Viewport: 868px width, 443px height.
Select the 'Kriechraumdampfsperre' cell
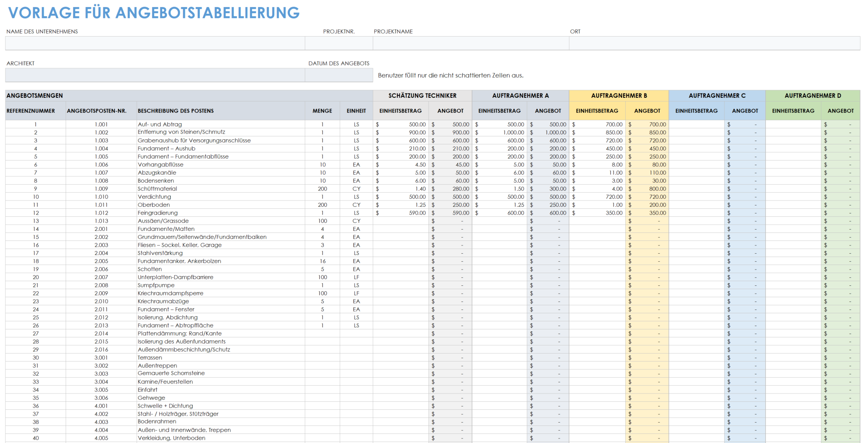point(221,293)
